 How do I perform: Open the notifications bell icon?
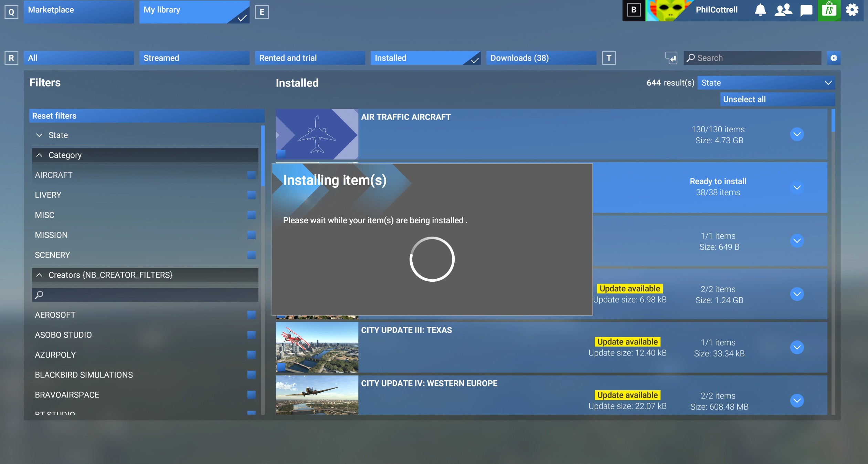[760, 10]
